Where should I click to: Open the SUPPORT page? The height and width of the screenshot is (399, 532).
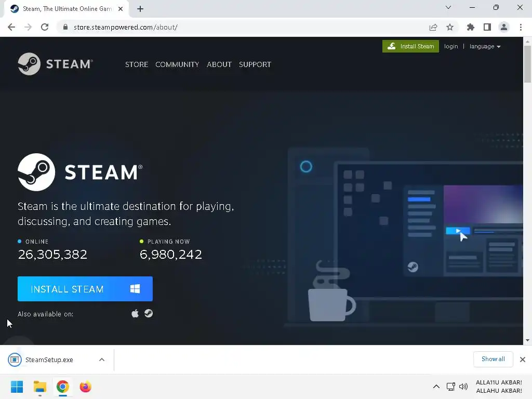tap(255, 64)
